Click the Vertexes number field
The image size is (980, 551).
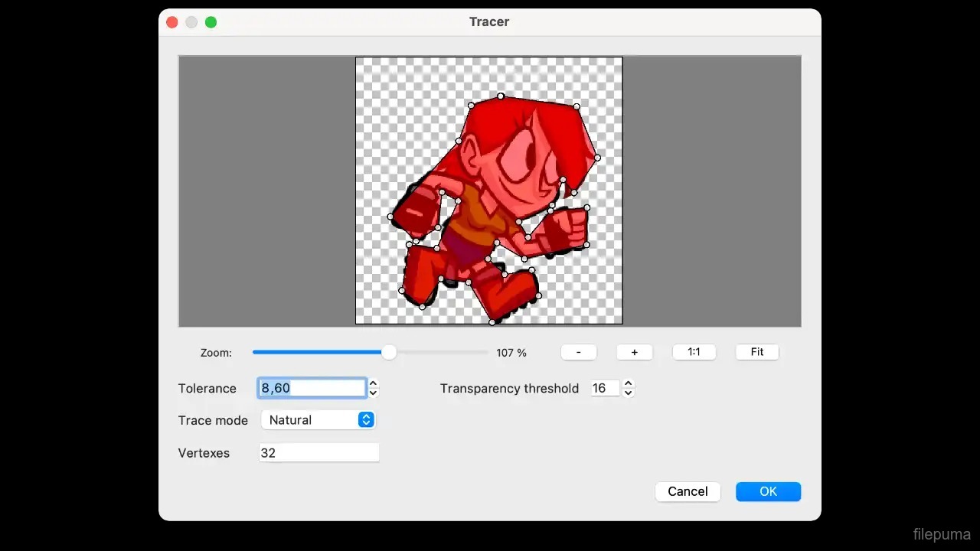click(x=318, y=453)
